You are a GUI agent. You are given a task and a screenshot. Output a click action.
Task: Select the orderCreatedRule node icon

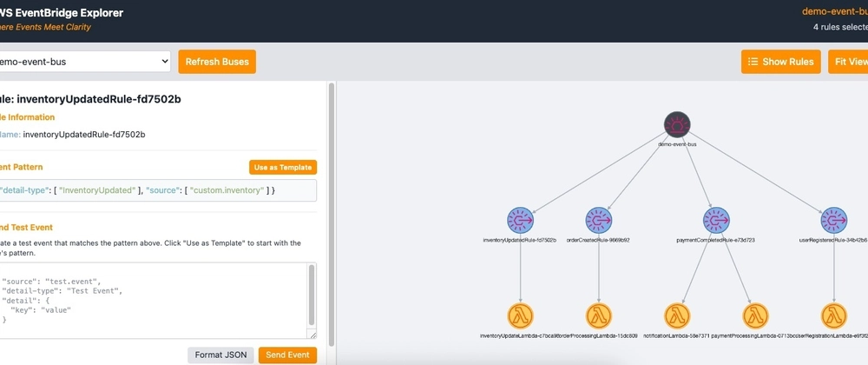pos(598,220)
